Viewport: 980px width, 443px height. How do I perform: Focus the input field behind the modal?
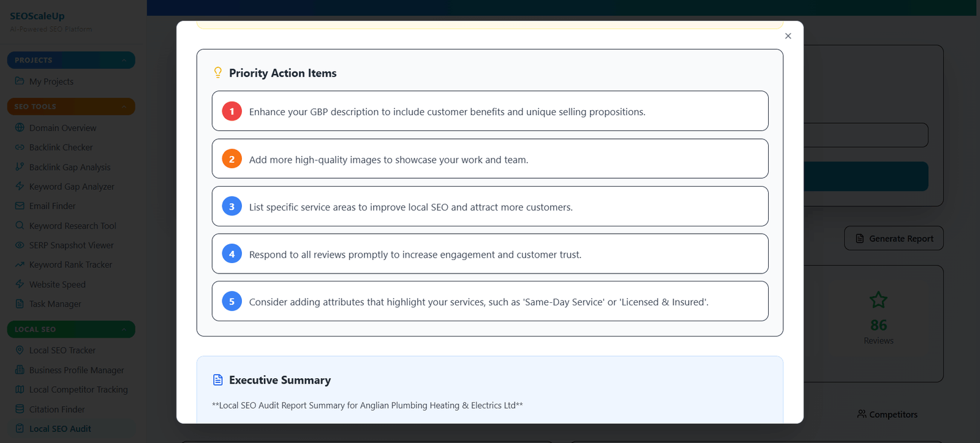coord(866,135)
